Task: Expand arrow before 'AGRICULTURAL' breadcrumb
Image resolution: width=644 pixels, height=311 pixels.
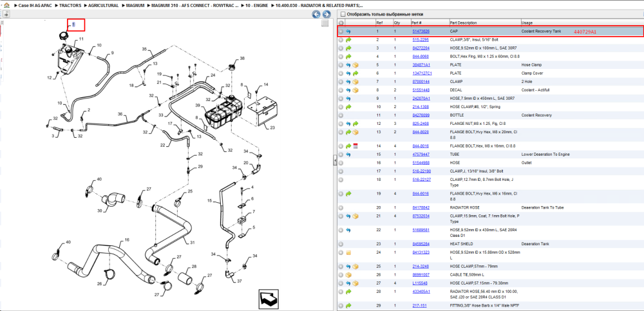Action: (85, 6)
